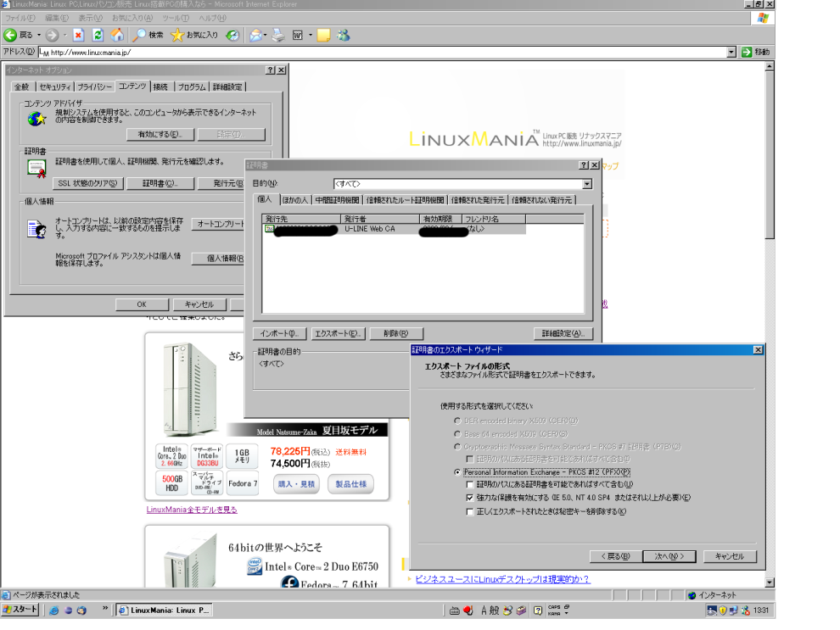Click the Edit with Word icon

click(x=298, y=36)
